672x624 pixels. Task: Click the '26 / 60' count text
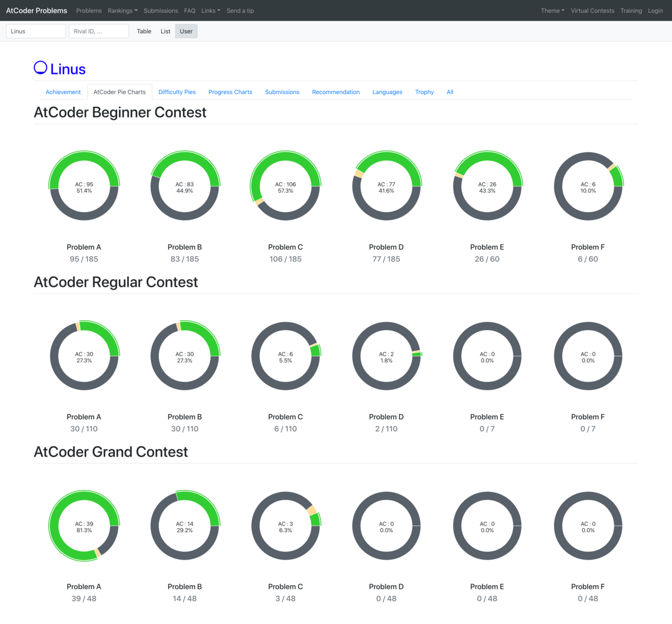click(x=487, y=259)
